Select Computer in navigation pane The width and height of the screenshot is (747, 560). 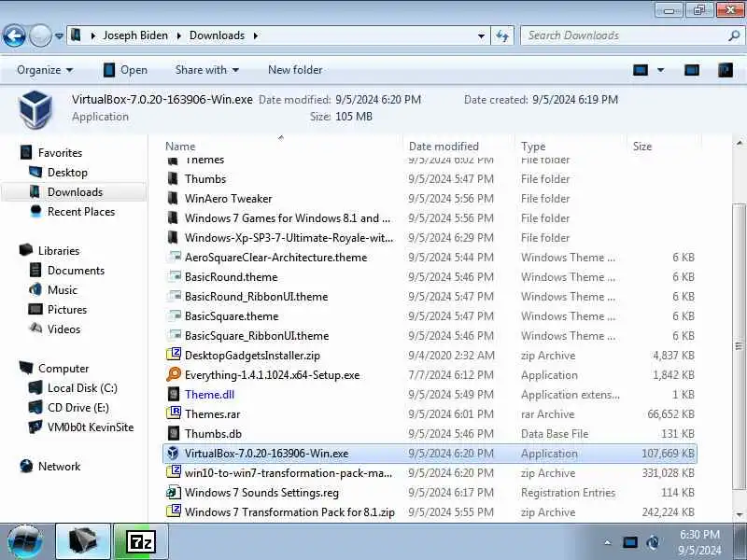63,369
